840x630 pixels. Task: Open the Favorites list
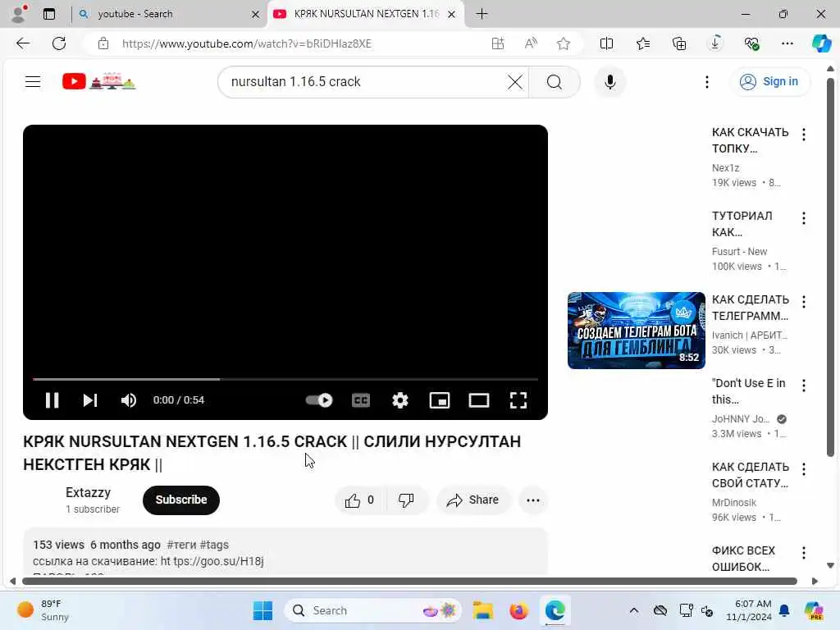(x=643, y=43)
